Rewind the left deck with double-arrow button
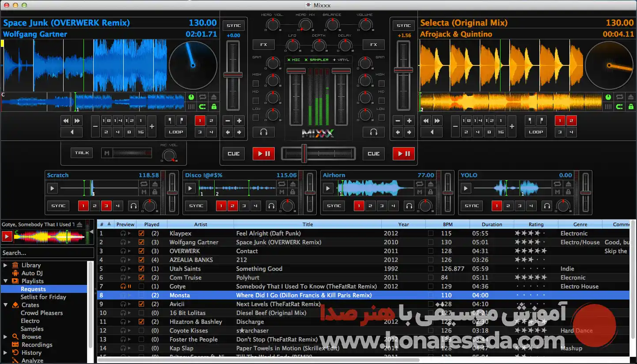Viewport: 637px width, 364px height. [x=66, y=121]
